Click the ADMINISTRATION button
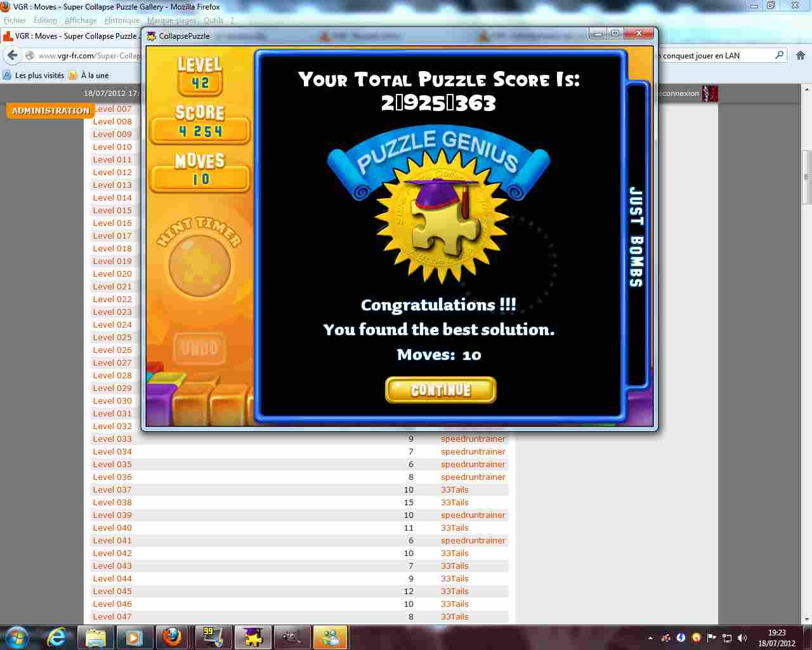The width and height of the screenshot is (812, 650). (51, 110)
